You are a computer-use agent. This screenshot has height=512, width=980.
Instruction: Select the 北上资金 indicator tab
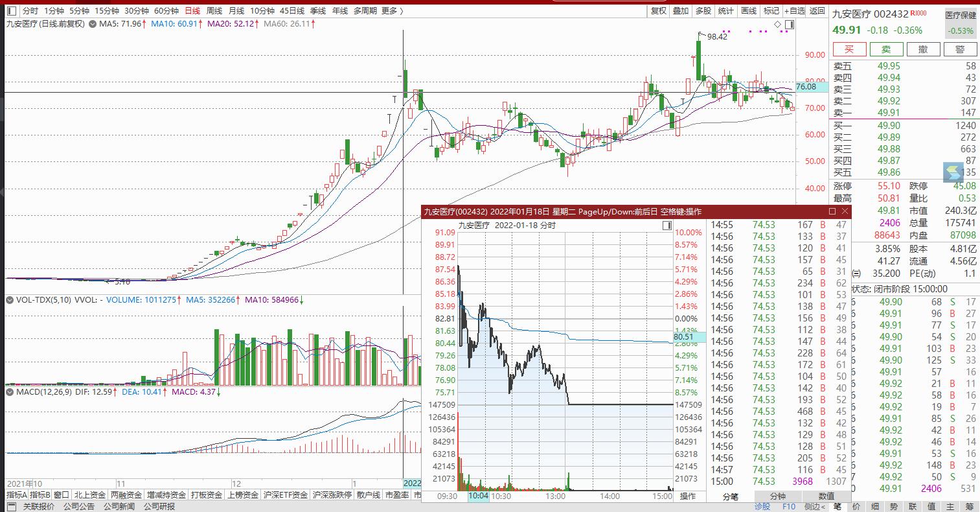89,495
